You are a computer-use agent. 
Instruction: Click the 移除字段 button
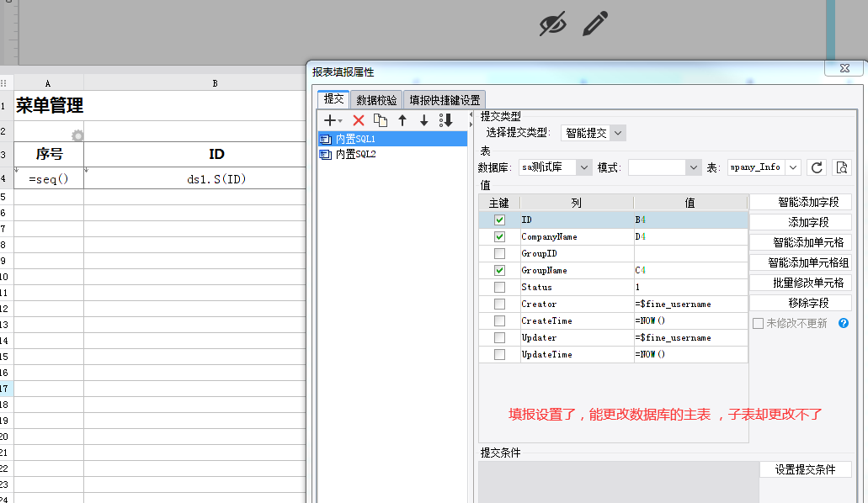click(801, 304)
